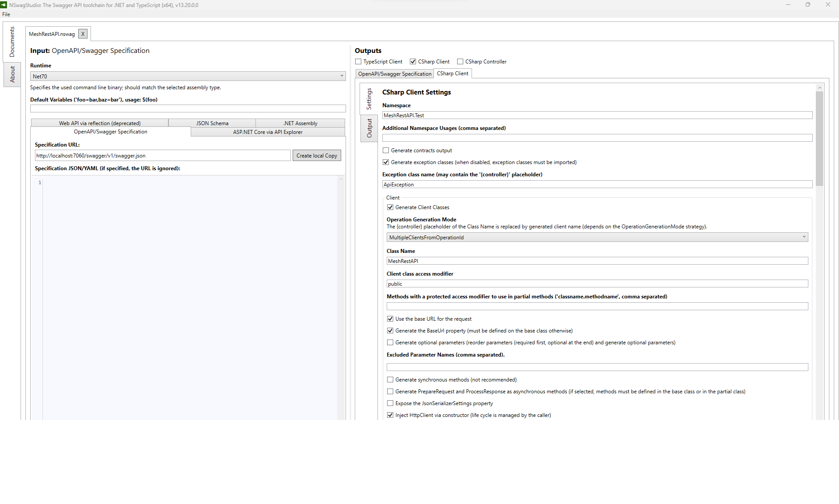839x504 pixels.
Task: Disable Use the base URL for the request
Action: coord(390,318)
